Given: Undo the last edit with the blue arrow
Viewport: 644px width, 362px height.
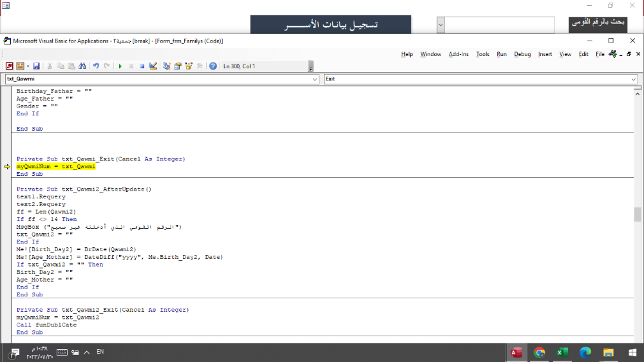Looking at the screenshot, I should (96, 66).
